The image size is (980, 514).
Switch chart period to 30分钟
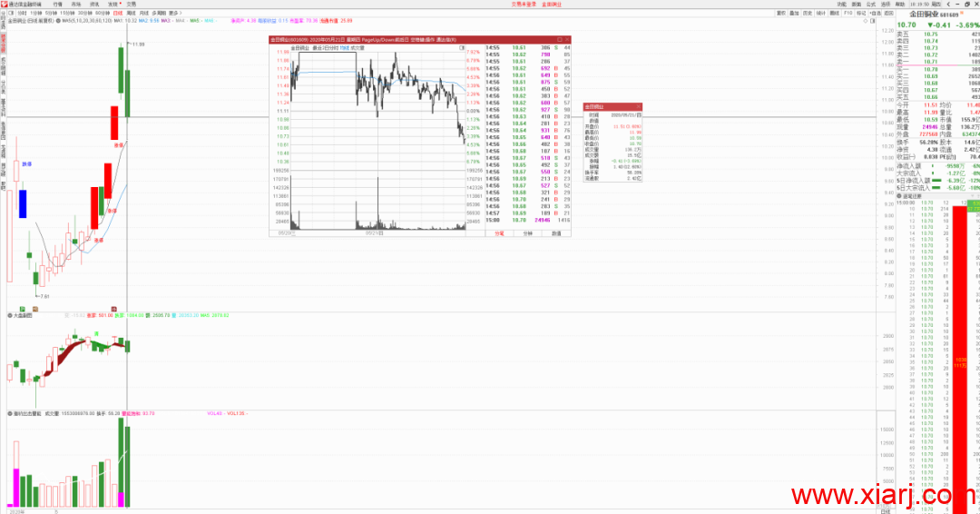click(x=84, y=13)
